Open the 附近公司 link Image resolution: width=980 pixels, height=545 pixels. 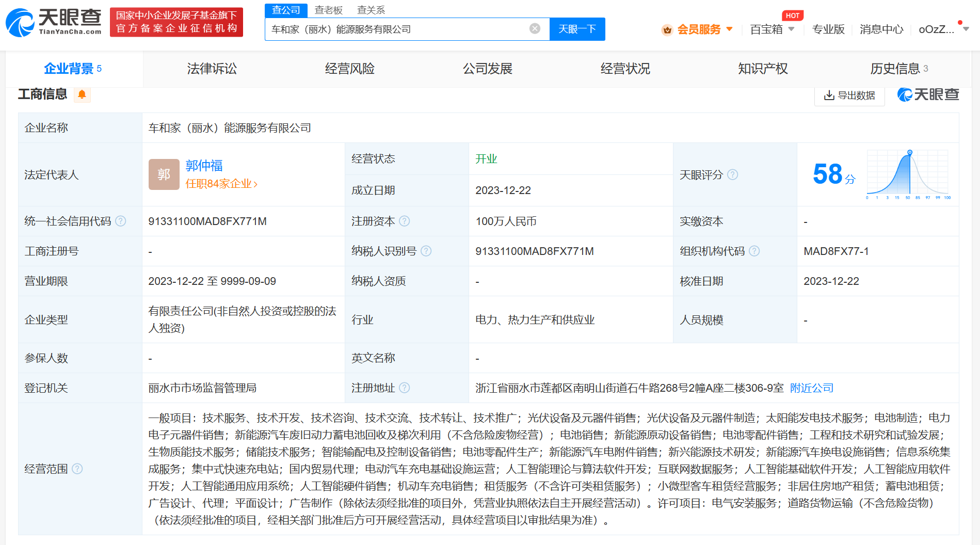[811, 388]
